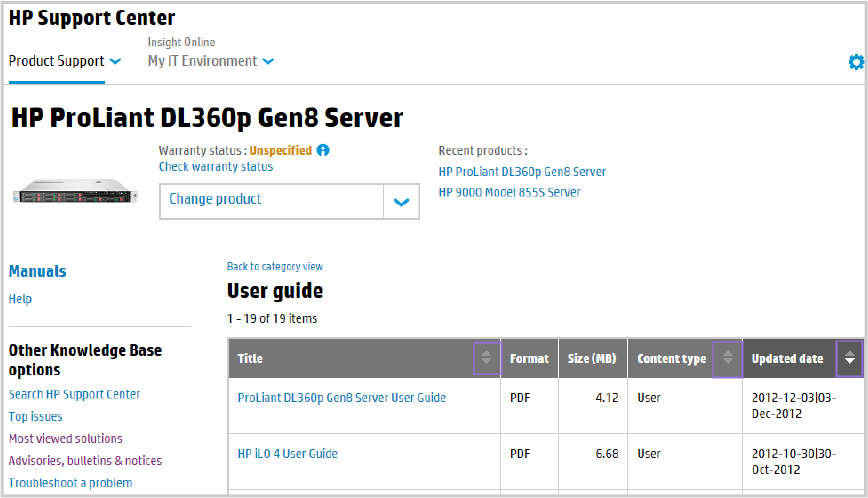Click the Unspecified warranty status text
The height and width of the screenshot is (498, 868).
coord(281,151)
